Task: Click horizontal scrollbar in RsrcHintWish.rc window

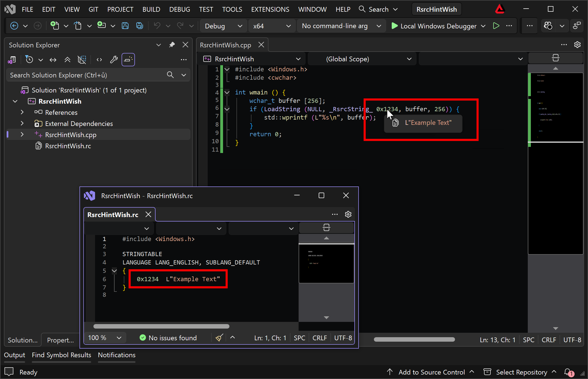Action: coord(161,326)
